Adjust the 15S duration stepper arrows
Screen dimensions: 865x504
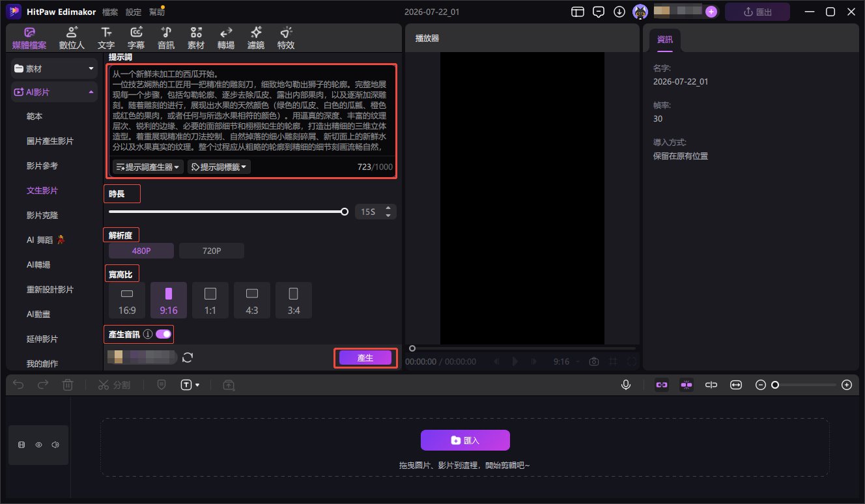pos(389,212)
